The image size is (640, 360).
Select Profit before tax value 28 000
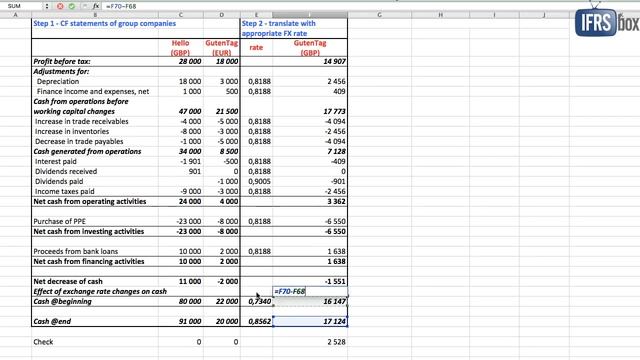tap(181, 62)
